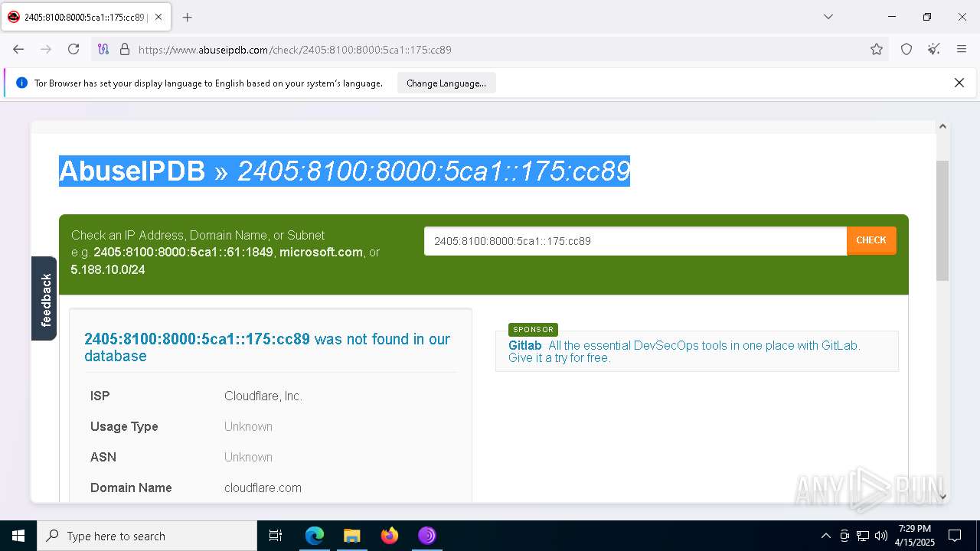
Task: Click the Change Language button
Action: coord(446,83)
